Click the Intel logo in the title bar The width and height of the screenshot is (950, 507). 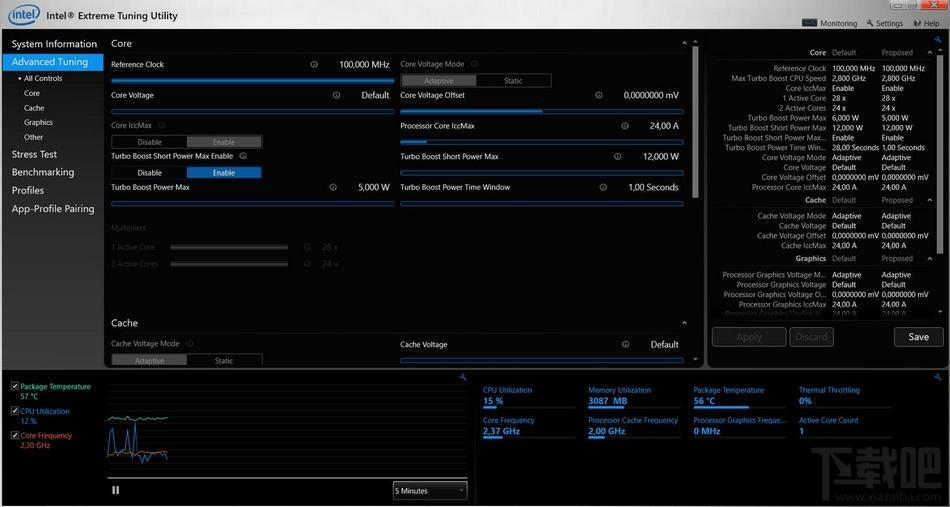point(25,16)
